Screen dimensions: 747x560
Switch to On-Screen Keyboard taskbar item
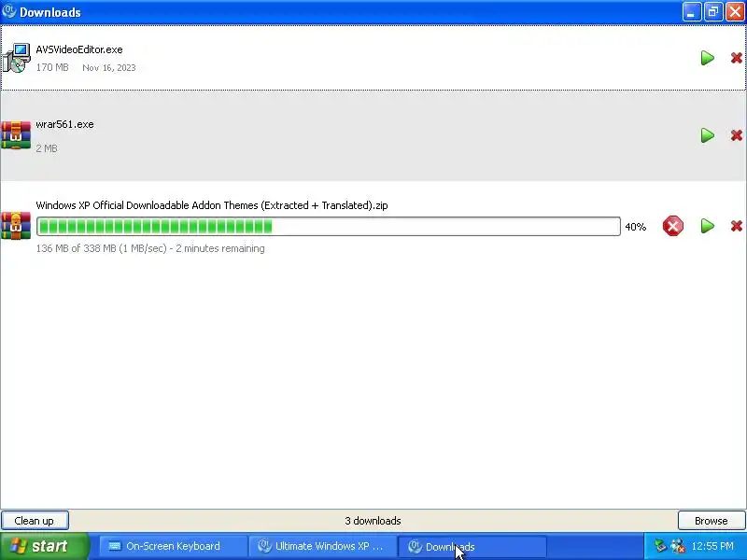173,546
